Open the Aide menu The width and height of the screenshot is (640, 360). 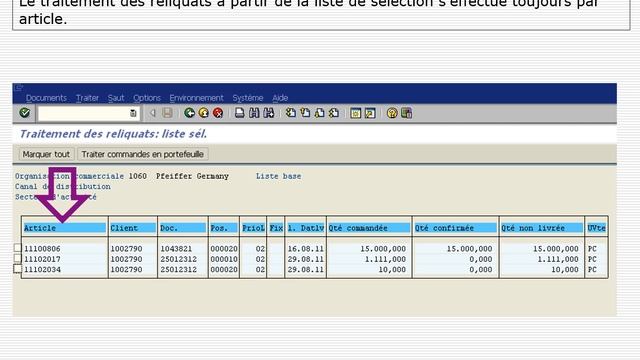click(x=280, y=98)
